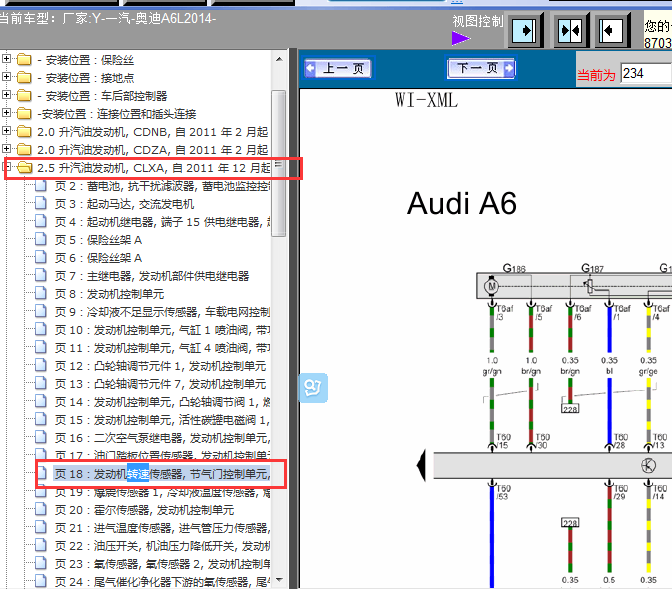Open 页 24：尾气催化净化器下游的氧传感器
672x589 pixels.
(162, 582)
